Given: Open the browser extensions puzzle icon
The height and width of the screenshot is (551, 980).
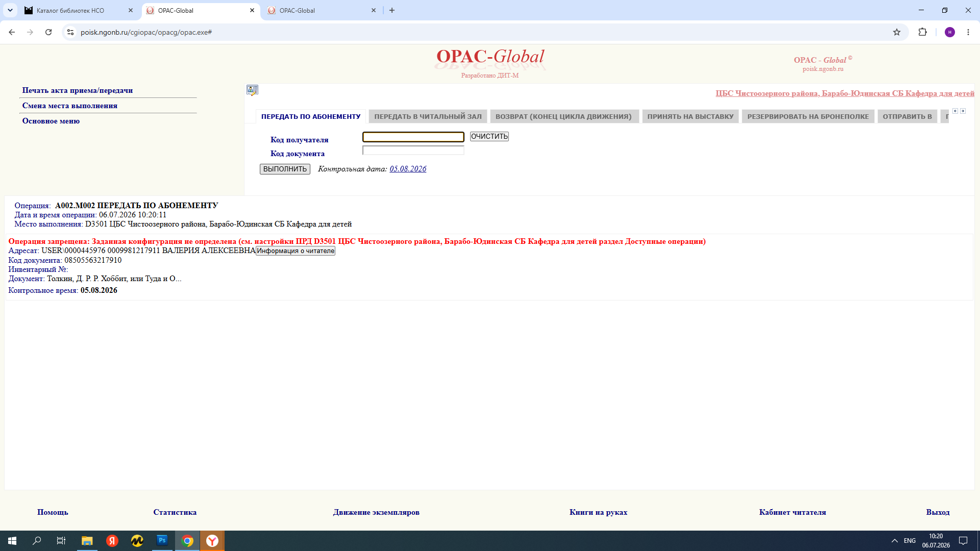Looking at the screenshot, I should (922, 32).
